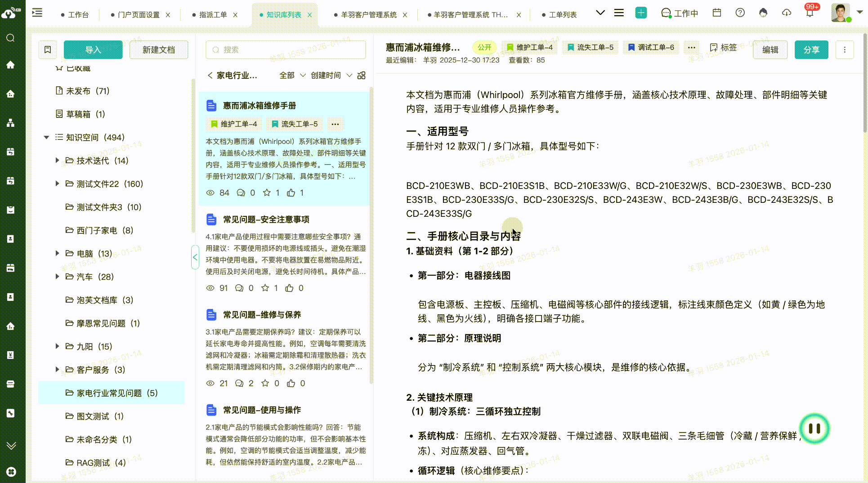Expand the bottom sidebar double-chevron icon

point(11,446)
